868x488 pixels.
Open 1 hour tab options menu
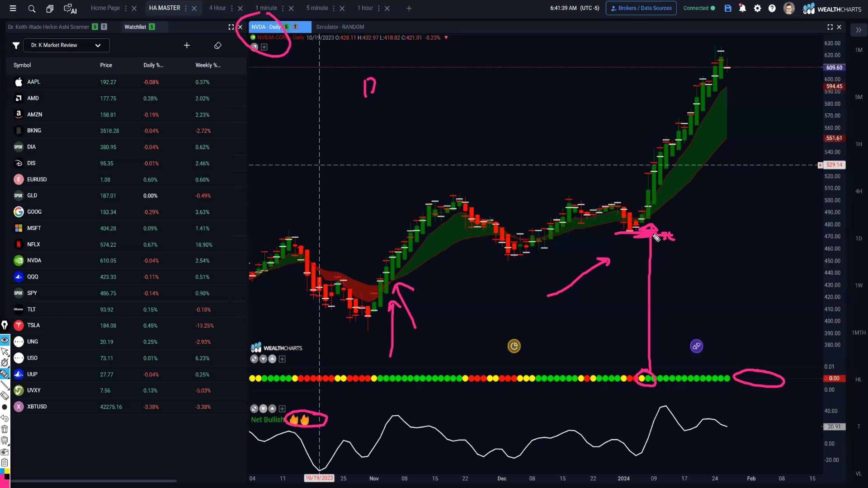pyautogui.click(x=379, y=8)
